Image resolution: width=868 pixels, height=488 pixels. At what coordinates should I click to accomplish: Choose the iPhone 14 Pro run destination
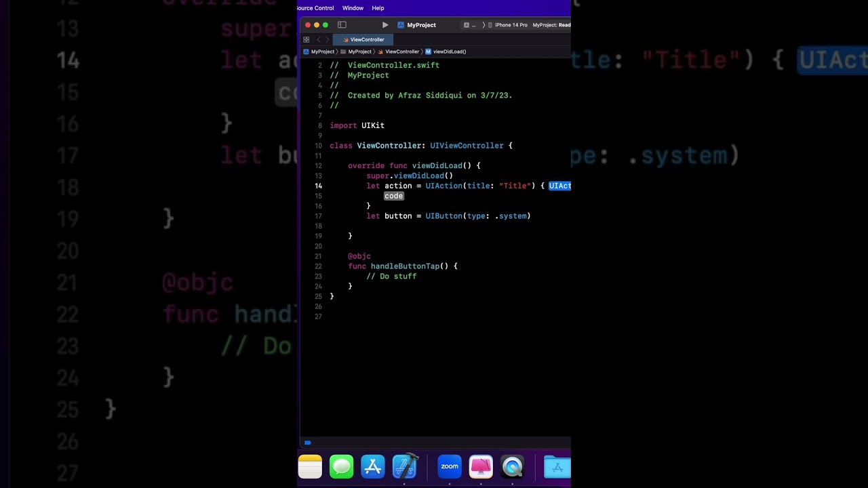point(508,25)
